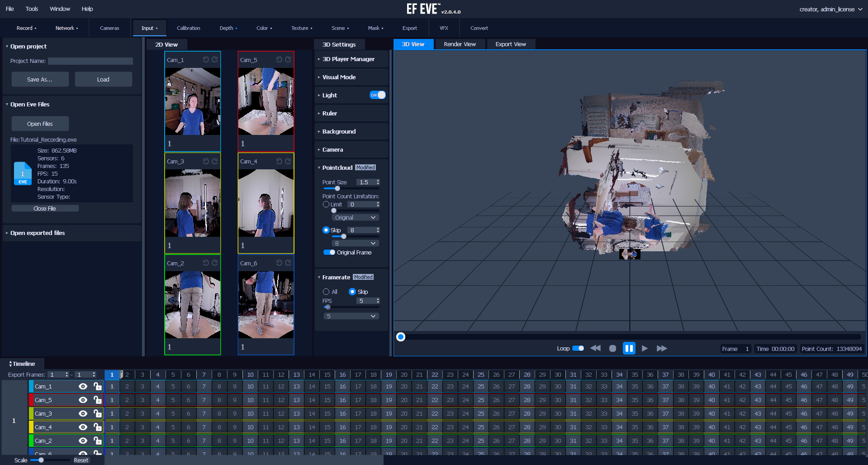Click the undo arrow on Cam_1 thumbnail
The width and height of the screenshot is (868, 465).
[206, 59]
